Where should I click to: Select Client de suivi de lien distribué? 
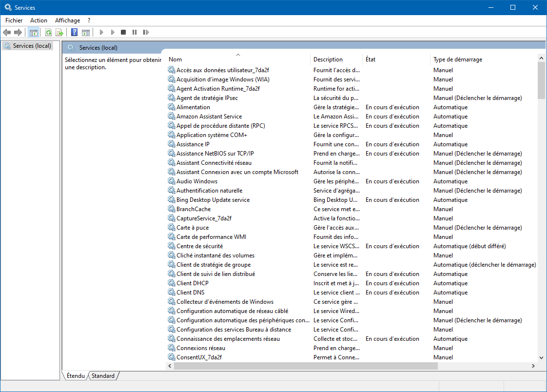[215, 274]
